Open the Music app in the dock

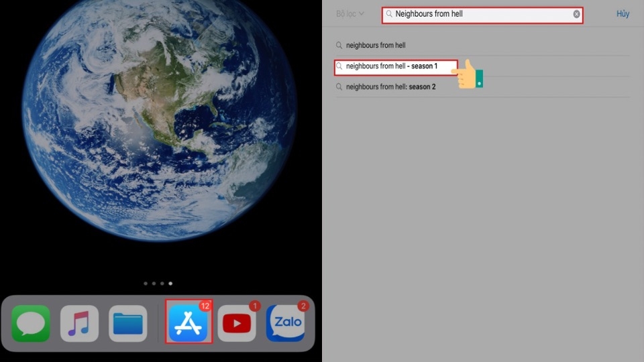pyautogui.click(x=79, y=323)
